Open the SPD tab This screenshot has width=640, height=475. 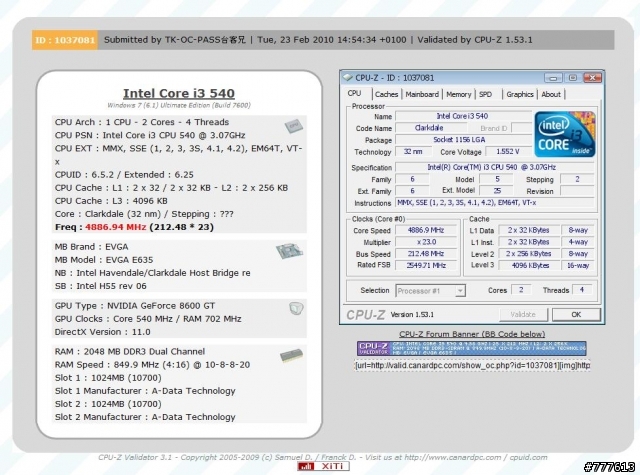click(x=485, y=94)
